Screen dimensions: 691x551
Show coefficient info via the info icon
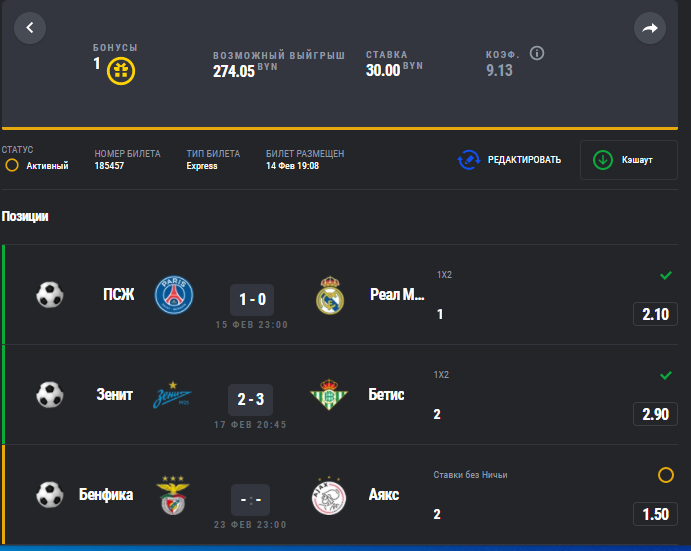tap(537, 53)
